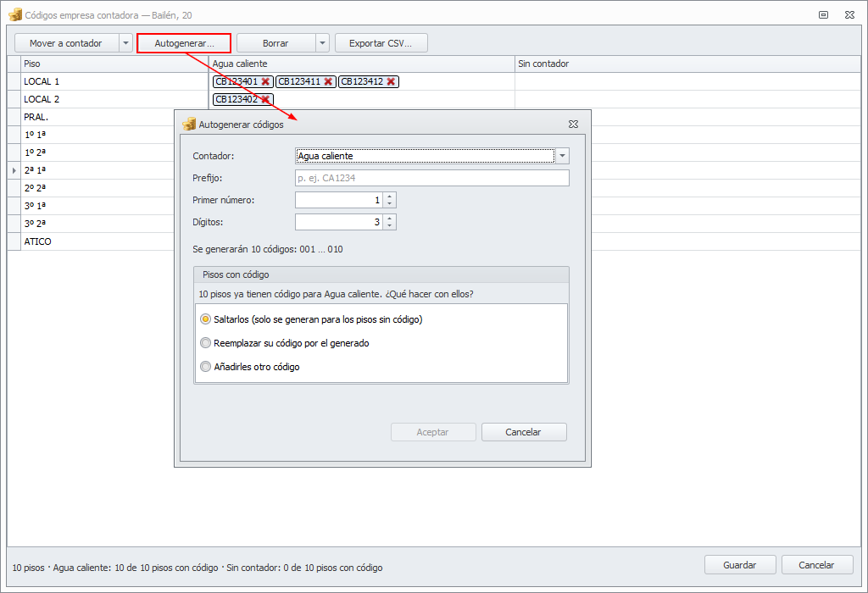Image resolution: width=868 pixels, height=593 pixels.
Task: Increase the Primer número value
Action: pos(390,196)
